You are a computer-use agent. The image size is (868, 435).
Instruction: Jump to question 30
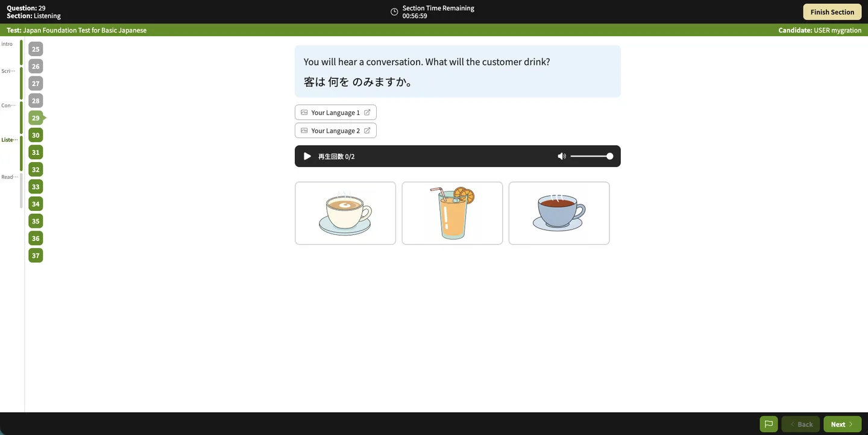36,135
